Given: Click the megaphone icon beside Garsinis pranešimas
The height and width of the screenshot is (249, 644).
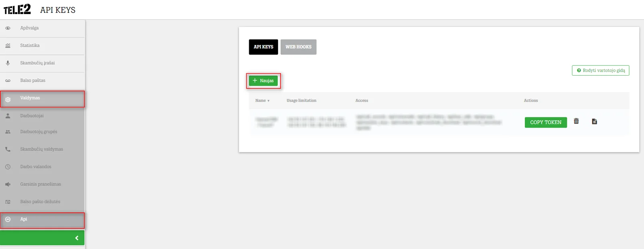Looking at the screenshot, I should 8,184.
